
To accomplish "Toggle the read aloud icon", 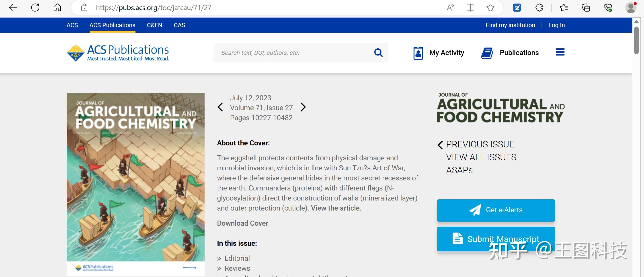I will coord(451,8).
